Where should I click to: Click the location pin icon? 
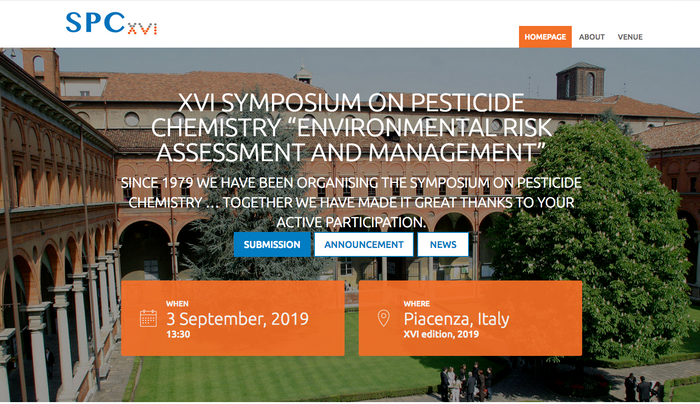(383, 319)
